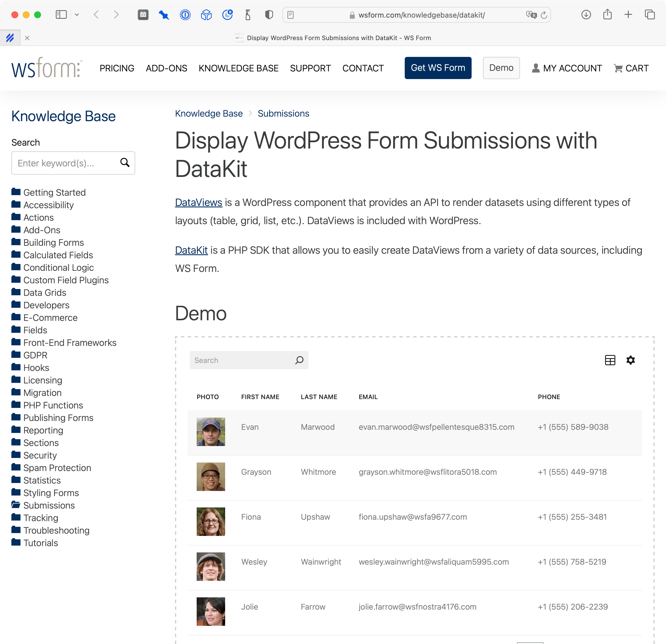
Task: Open a new tab with plus icon
Action: tap(628, 15)
